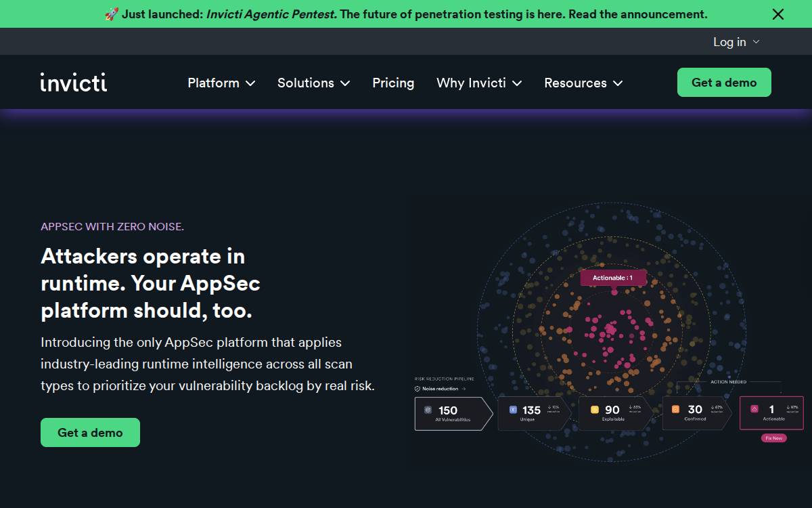
Task: Expand the chevron next to Why Invicti
Action: coord(517,83)
